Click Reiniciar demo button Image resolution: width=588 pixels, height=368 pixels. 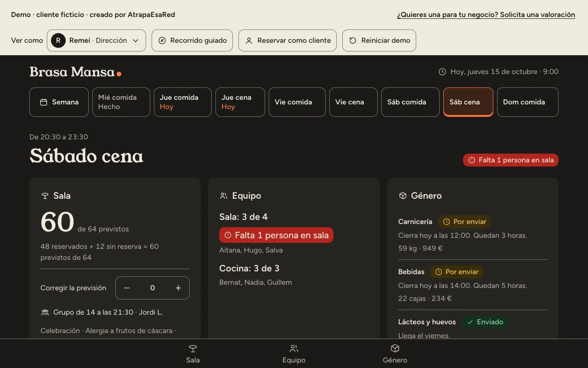point(379,40)
